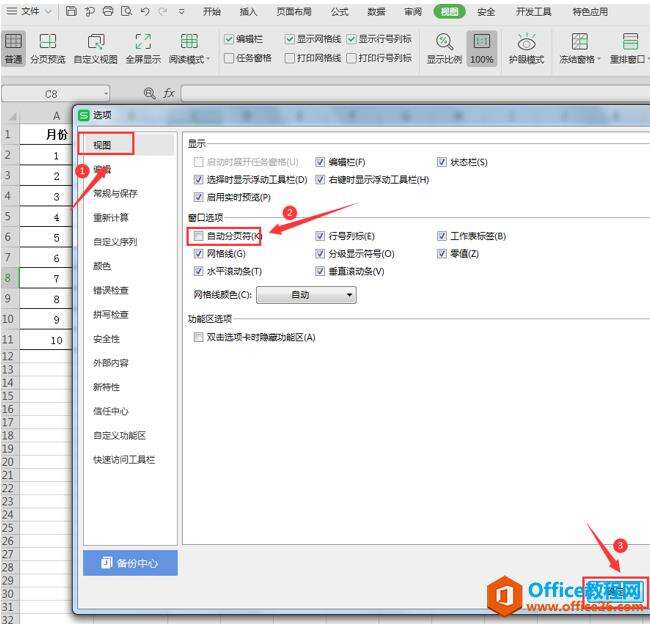Select 颜色 in options sidebar
This screenshot has width=650, height=624.
click(102, 266)
